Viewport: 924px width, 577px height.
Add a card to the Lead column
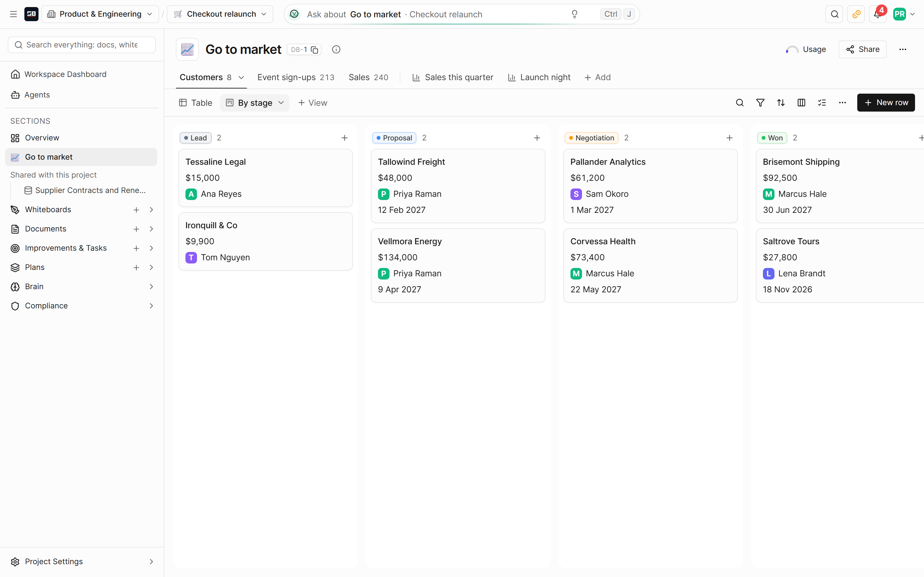coord(344,138)
